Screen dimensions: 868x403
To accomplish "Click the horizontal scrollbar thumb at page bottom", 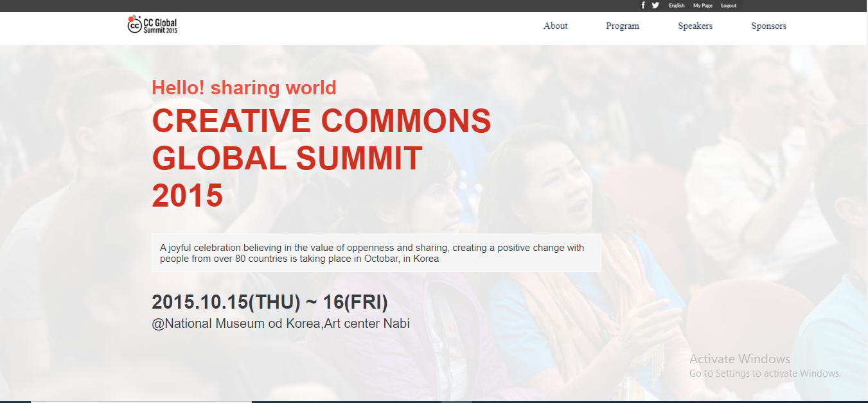I will pos(141,401).
